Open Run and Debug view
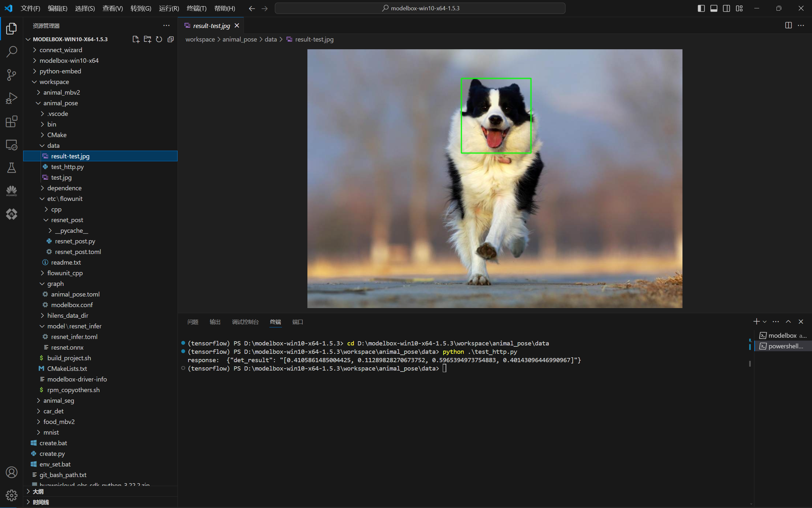 click(x=11, y=98)
